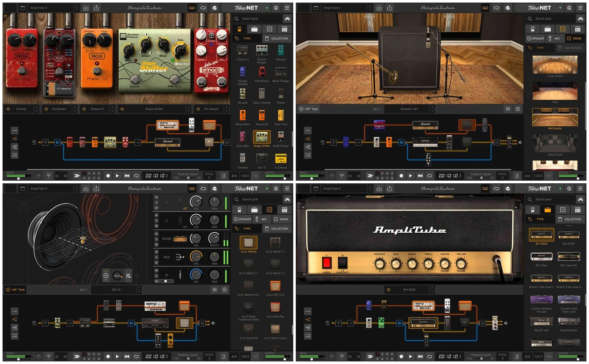The width and height of the screenshot is (589, 364).
Task: Open the Dynamic 441 microphone dropdown
Action: [x=432, y=109]
